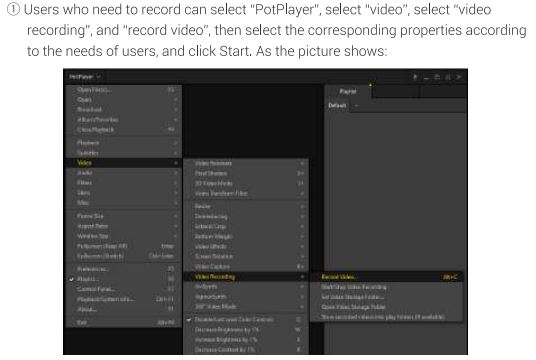Viewport: 536px width, 360px height.
Task: Select Decrease Contrast by 1%
Action: (246, 349)
